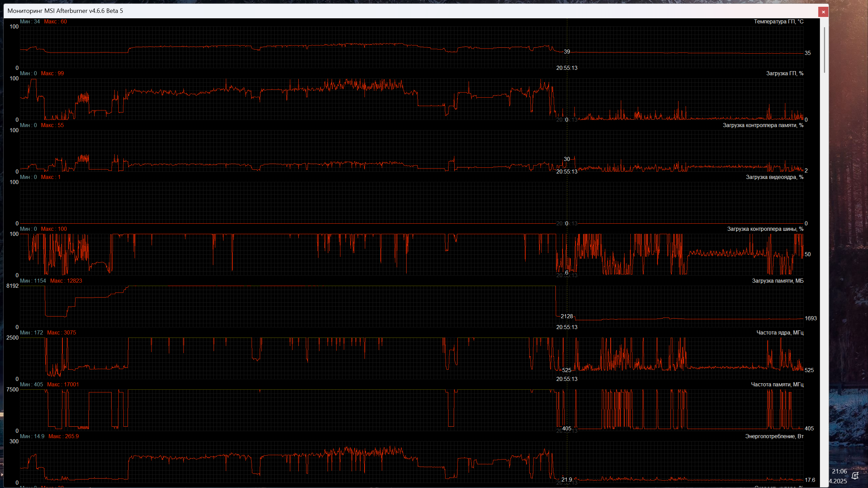This screenshot has height=488, width=868.
Task: Close the MSI Afterburner monitoring window
Action: 823,12
